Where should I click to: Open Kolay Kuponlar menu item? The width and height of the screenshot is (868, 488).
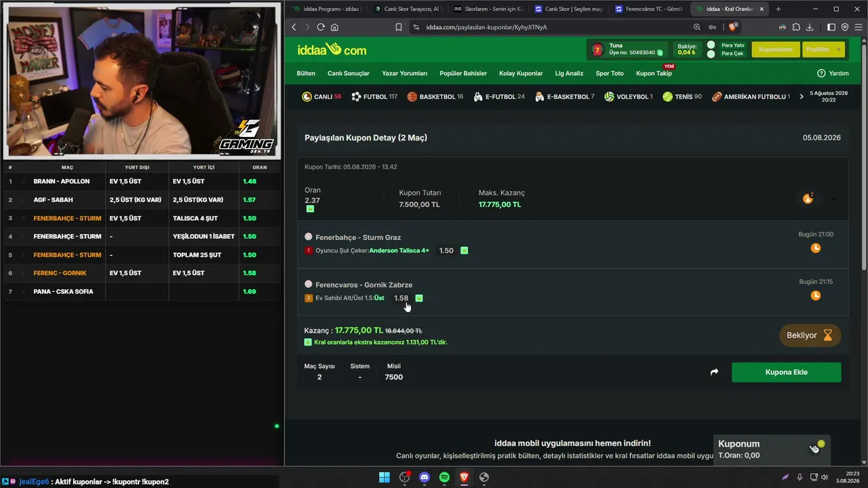click(x=521, y=73)
